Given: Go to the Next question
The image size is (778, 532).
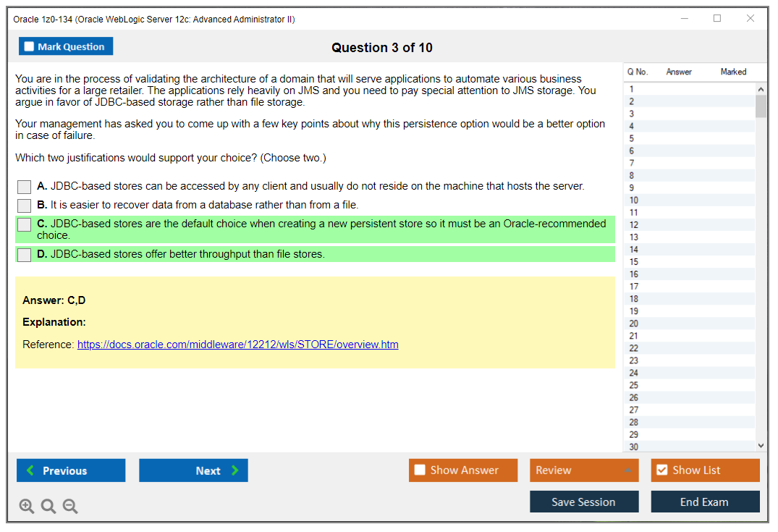Looking at the screenshot, I should pos(193,470).
